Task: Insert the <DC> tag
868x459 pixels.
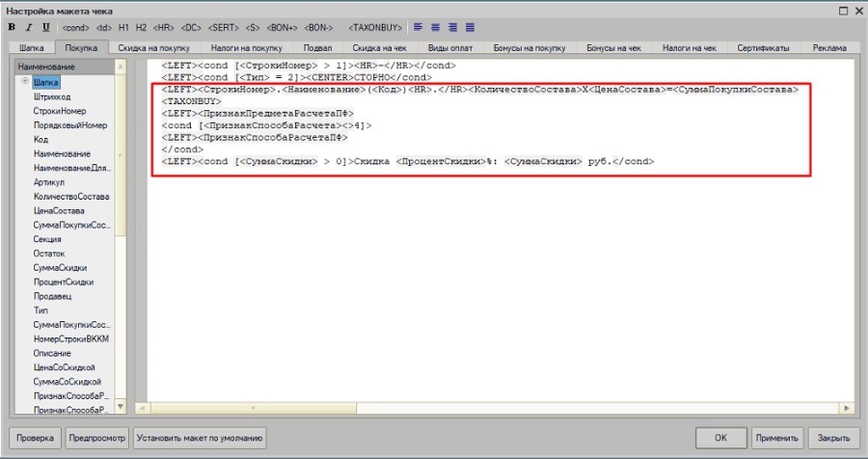Action: click(191, 27)
